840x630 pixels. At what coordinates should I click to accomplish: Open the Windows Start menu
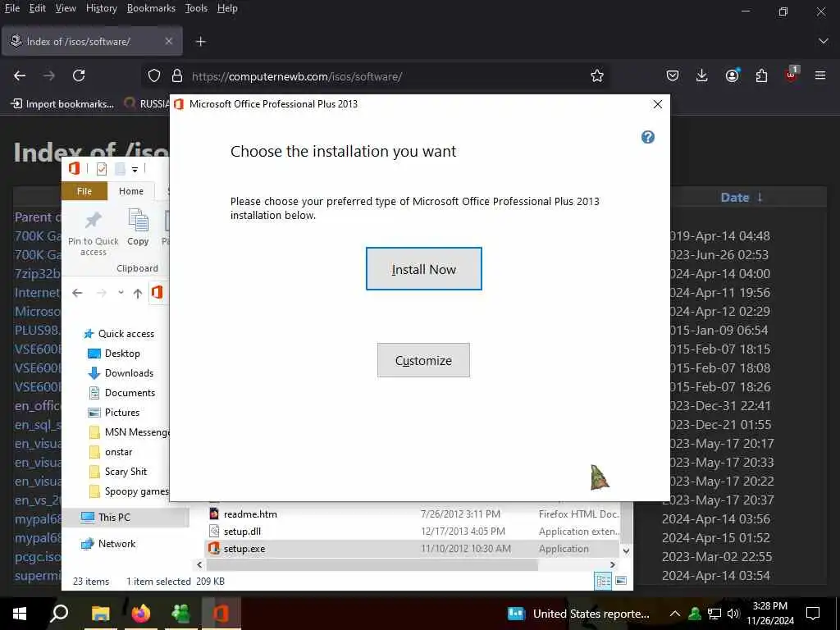[19, 614]
